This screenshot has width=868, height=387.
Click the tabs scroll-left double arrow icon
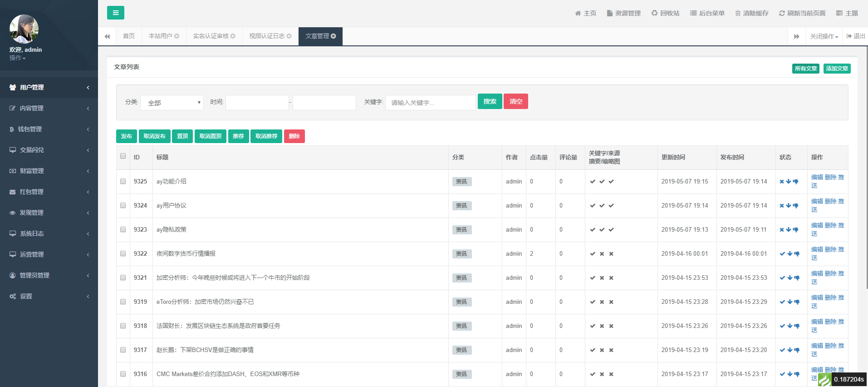click(x=107, y=36)
